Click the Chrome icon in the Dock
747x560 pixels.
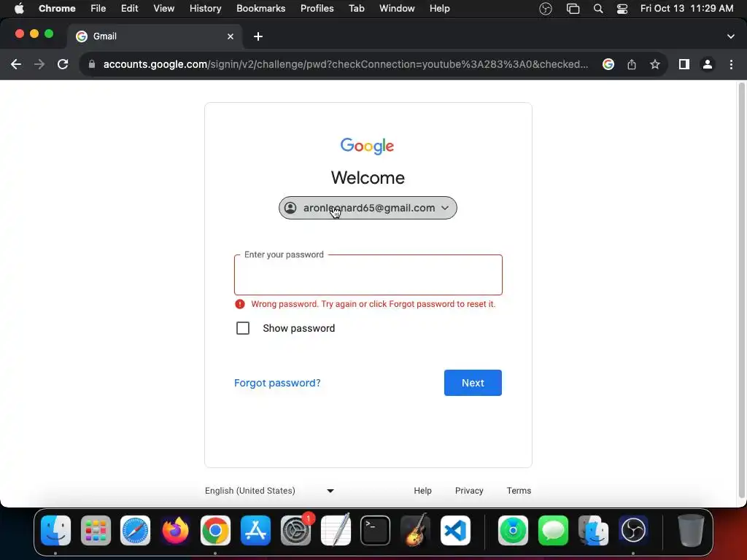click(215, 530)
